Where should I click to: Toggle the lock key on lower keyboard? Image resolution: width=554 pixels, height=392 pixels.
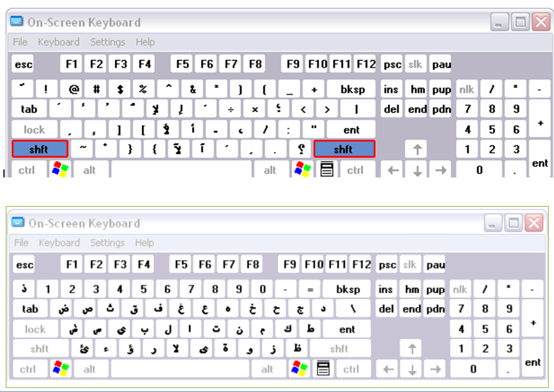tap(35, 329)
